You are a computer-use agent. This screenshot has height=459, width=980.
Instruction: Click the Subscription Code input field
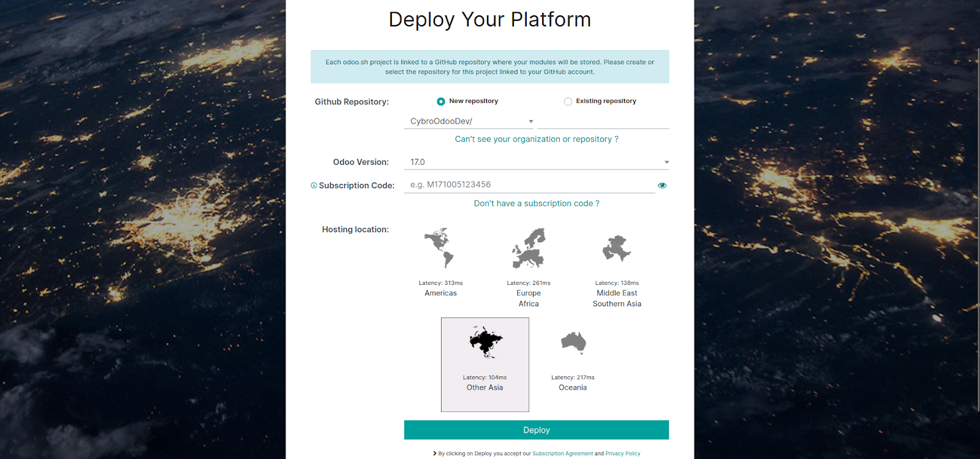click(530, 184)
